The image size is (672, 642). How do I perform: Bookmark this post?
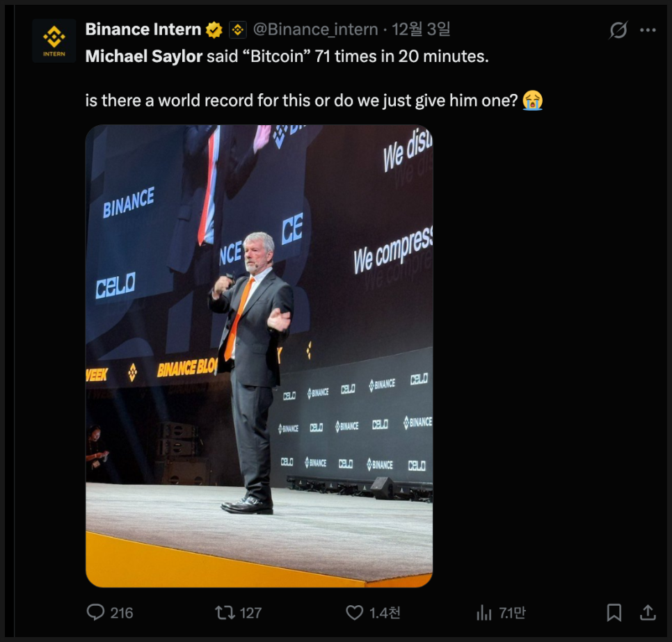click(x=614, y=612)
